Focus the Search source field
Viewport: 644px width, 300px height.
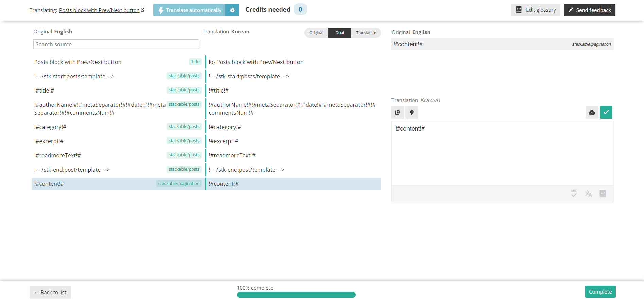116,44
